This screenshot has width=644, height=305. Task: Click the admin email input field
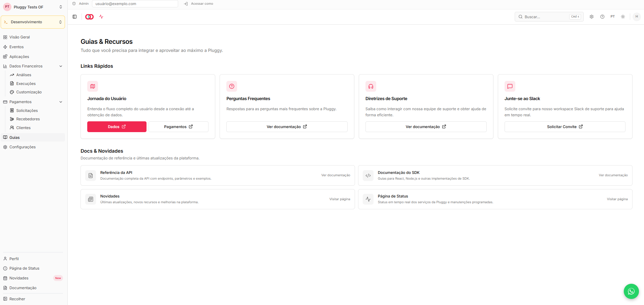[x=135, y=4]
